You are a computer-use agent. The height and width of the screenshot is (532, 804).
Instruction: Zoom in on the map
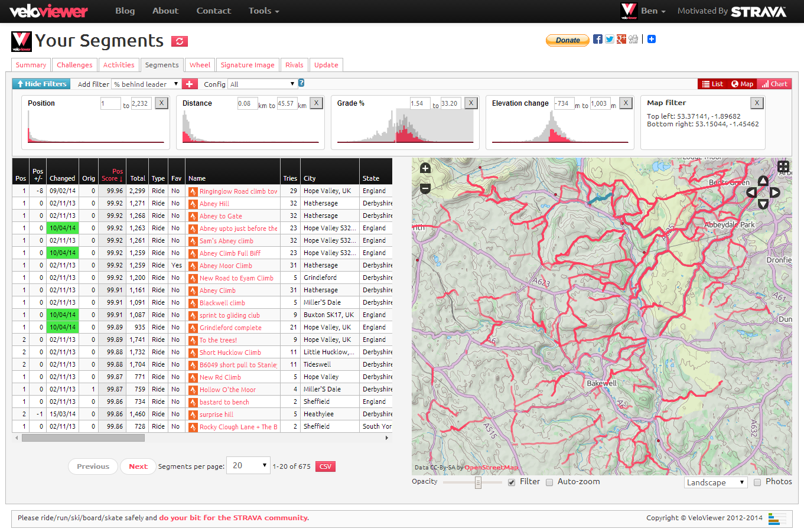click(x=425, y=169)
